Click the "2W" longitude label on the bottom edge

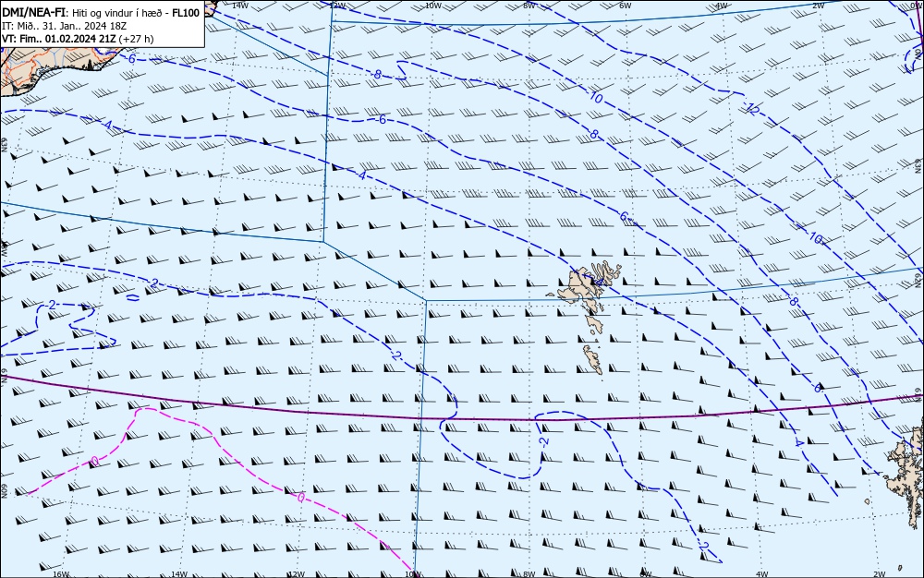879,574
